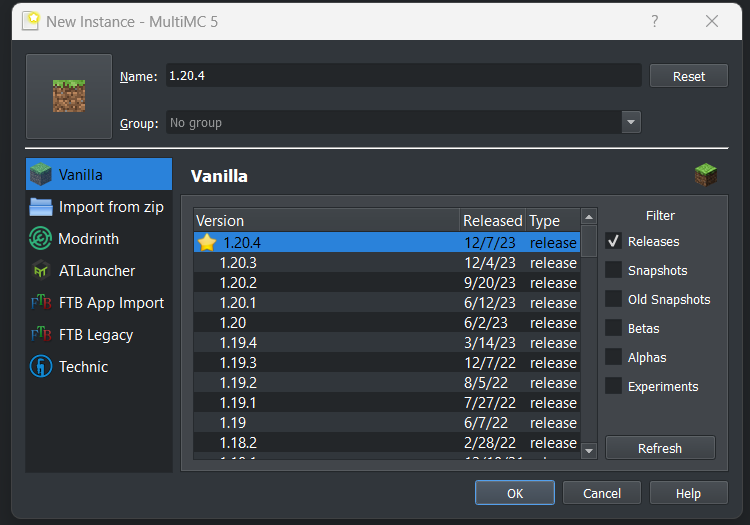Switch to the ATLauncher page

click(x=99, y=271)
